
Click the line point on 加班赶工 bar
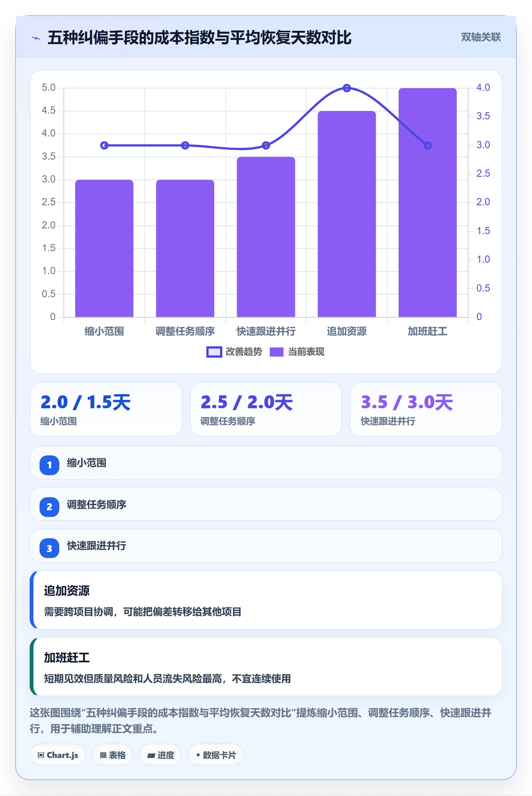[427, 145]
